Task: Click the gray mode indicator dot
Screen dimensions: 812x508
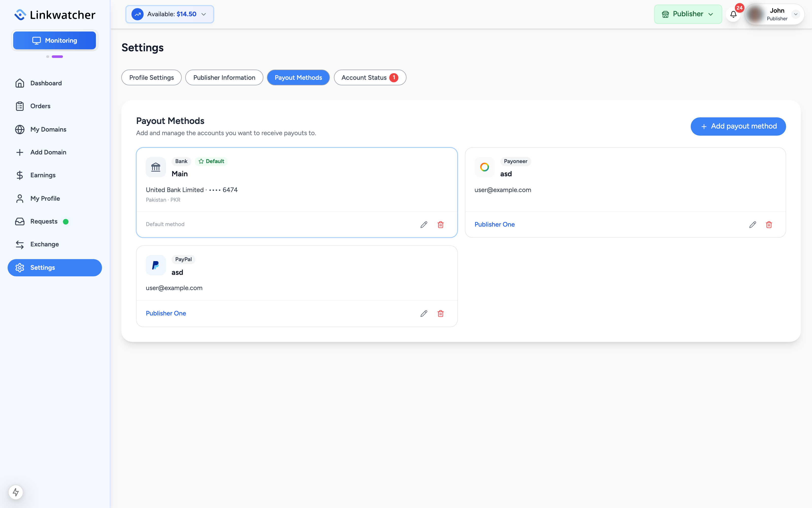Action: 48,56
